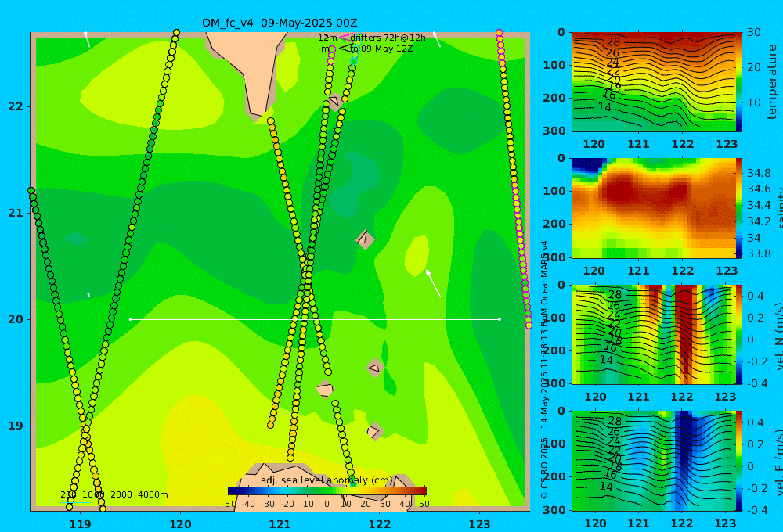Viewport: 783px width, 532px height.
Task: Click longitude tick label 119 on the map
Action: pos(81,524)
